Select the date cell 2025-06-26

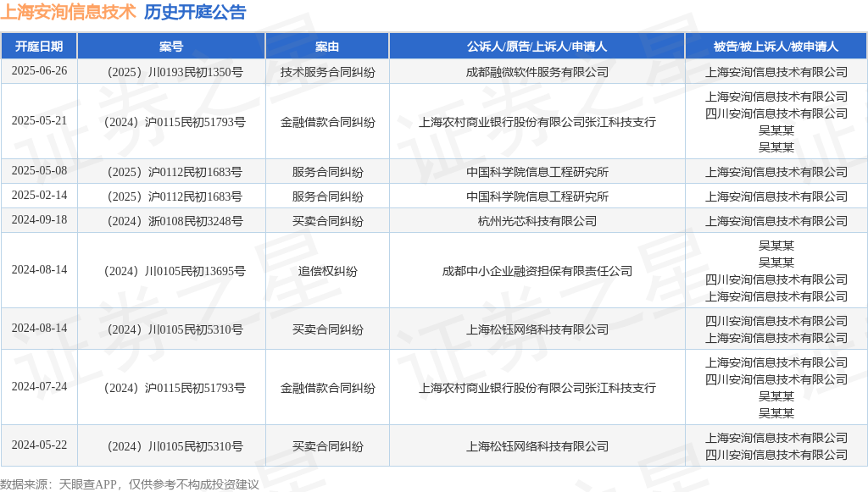[x=39, y=71]
